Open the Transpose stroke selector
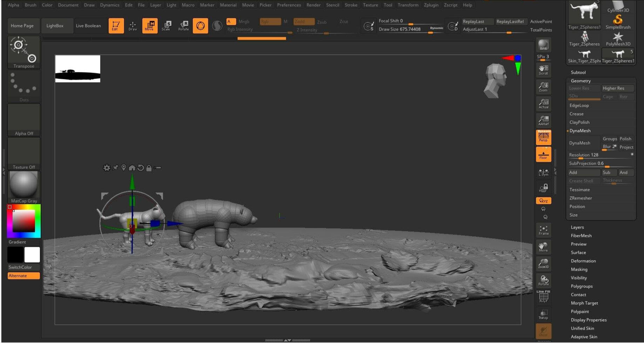 coord(24,52)
